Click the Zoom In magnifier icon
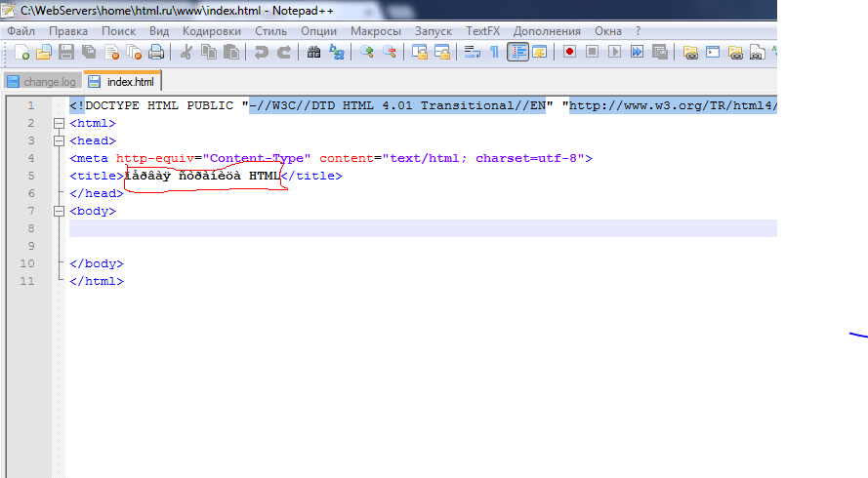Image resolution: width=868 pixels, height=478 pixels. [x=368, y=53]
